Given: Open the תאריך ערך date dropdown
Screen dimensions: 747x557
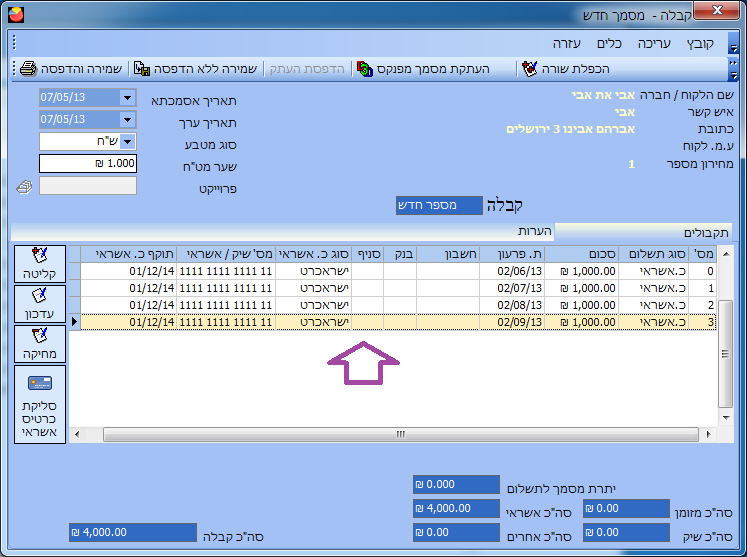Looking at the screenshot, I should 127,120.
